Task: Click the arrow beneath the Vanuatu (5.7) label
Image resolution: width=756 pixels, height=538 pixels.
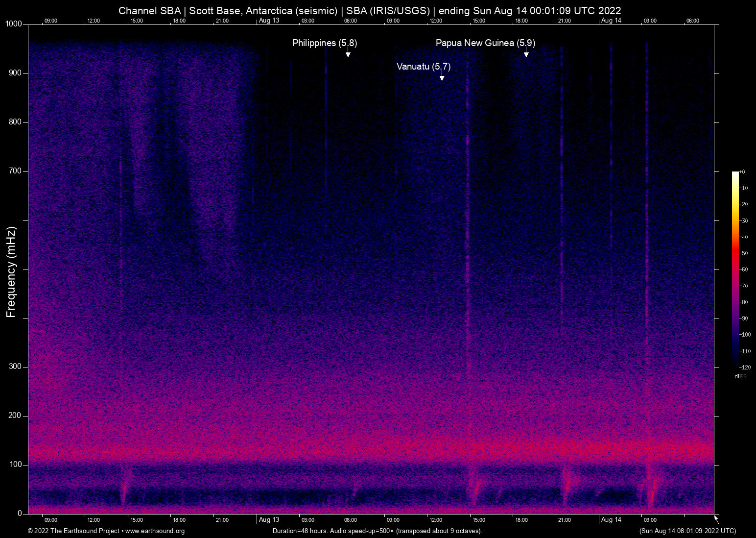Action: [x=442, y=76]
